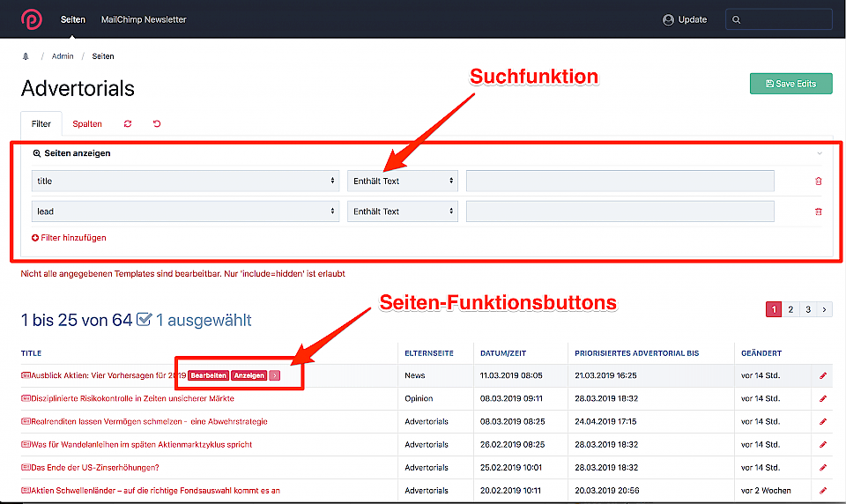Click 'Filter hinzufügen' to add a filter
The image size is (846, 504).
[x=69, y=238]
